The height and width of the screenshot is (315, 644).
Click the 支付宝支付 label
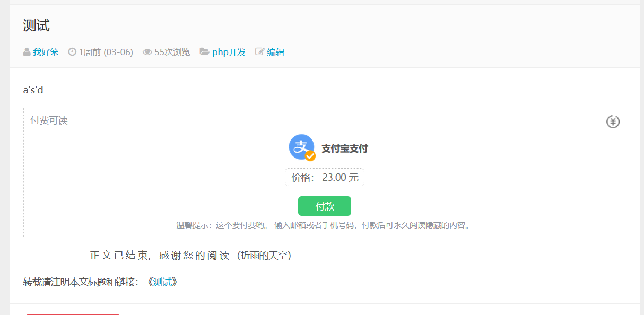(345, 148)
